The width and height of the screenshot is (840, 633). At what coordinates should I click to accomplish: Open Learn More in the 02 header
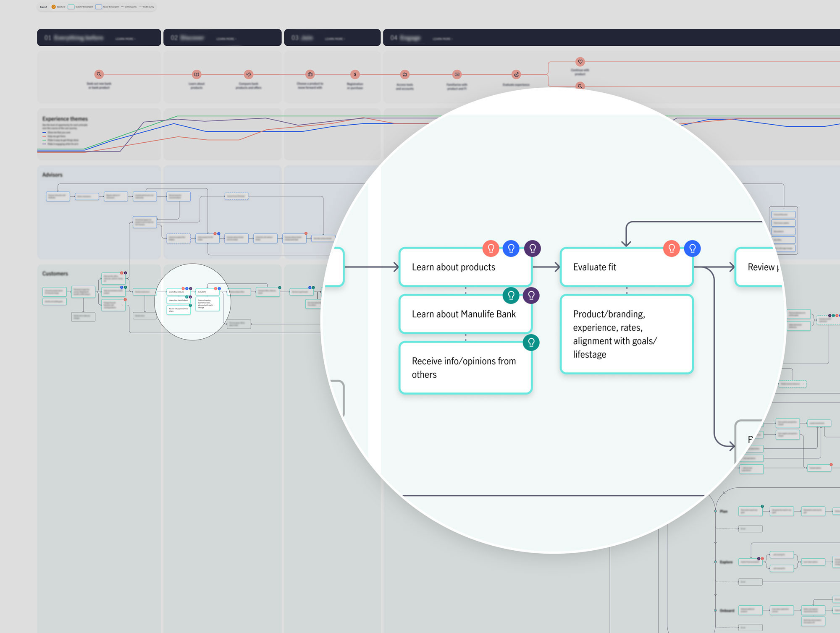(226, 39)
